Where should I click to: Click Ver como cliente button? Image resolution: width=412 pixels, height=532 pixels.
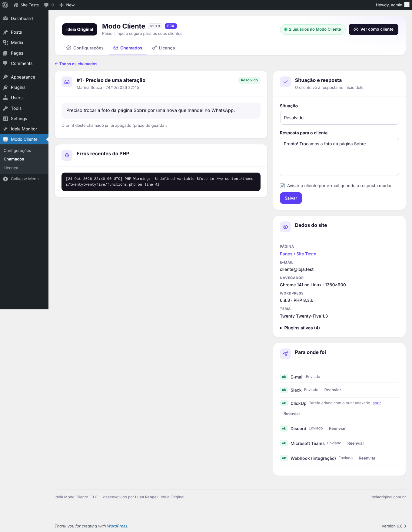[x=373, y=29]
